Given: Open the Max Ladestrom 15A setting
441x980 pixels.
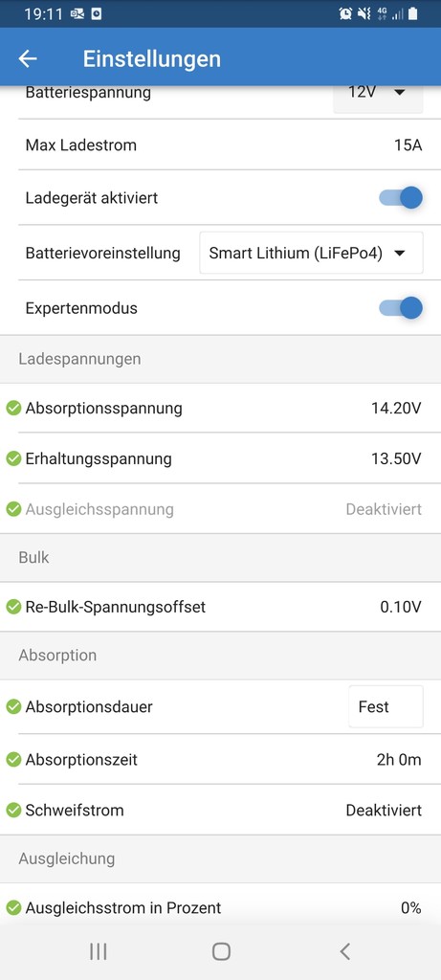Looking at the screenshot, I should click(220, 145).
